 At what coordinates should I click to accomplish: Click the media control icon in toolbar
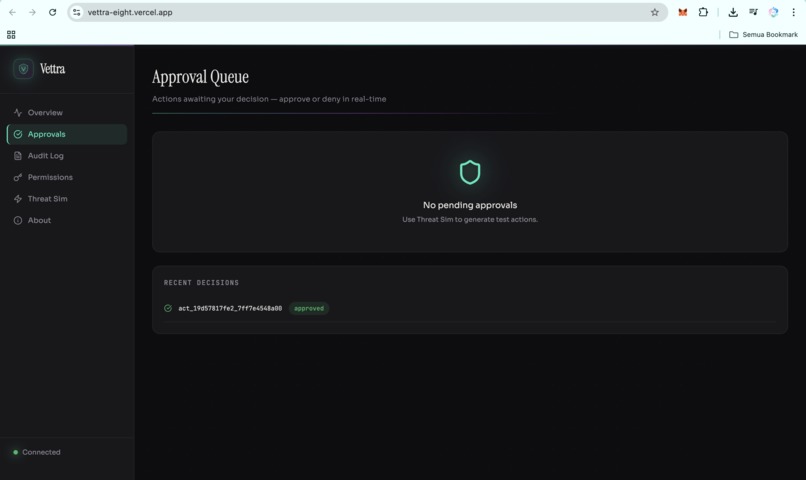point(753,12)
